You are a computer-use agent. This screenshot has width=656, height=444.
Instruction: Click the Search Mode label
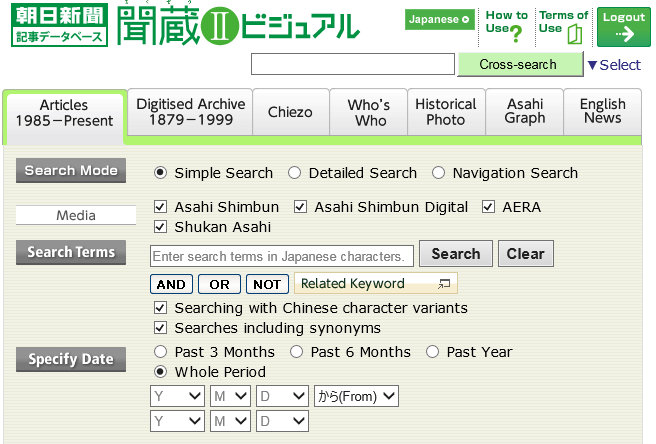point(71,170)
